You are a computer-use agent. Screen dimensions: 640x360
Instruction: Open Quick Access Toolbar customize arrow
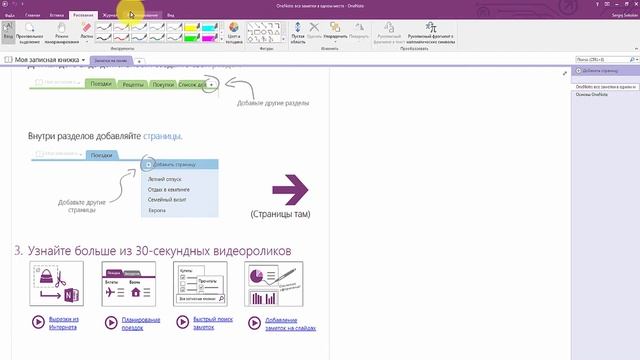tap(22, 4)
